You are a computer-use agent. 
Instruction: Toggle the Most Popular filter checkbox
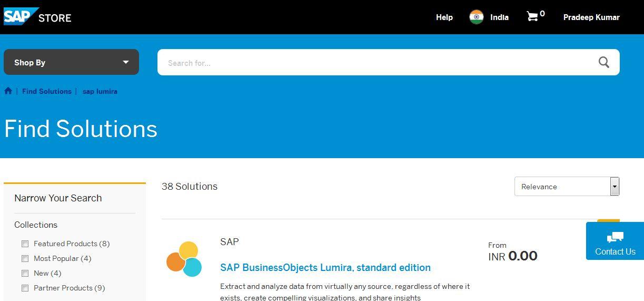pos(25,258)
